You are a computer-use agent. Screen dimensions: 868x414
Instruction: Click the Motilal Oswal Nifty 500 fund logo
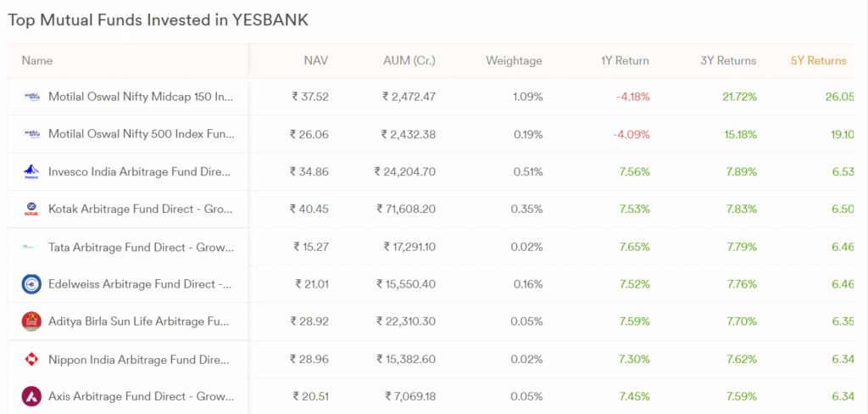point(31,134)
